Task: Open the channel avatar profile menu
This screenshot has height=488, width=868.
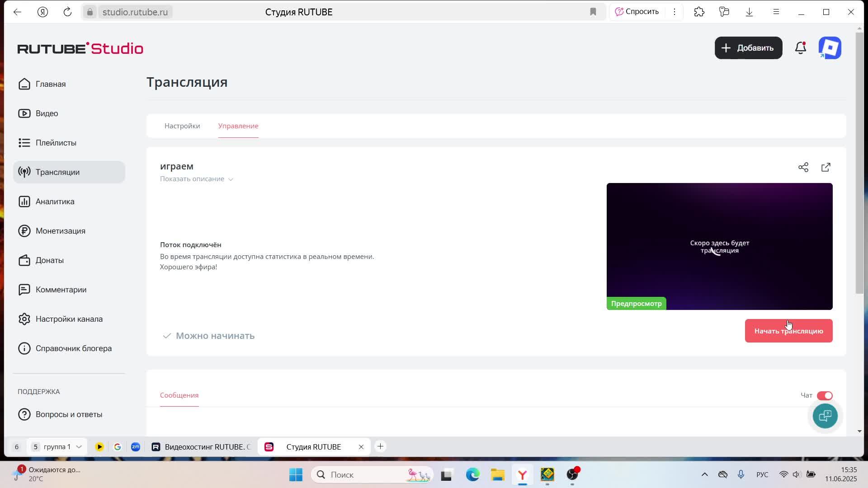Action: (x=830, y=48)
